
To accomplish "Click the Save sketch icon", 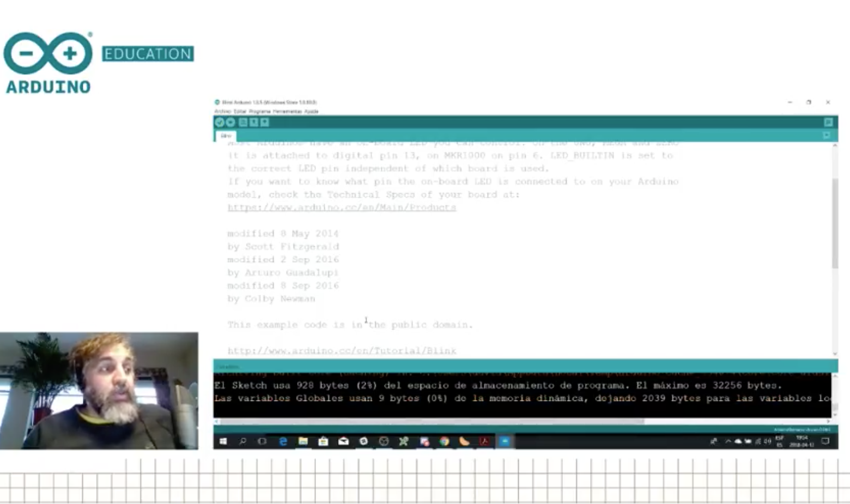I will tap(265, 123).
